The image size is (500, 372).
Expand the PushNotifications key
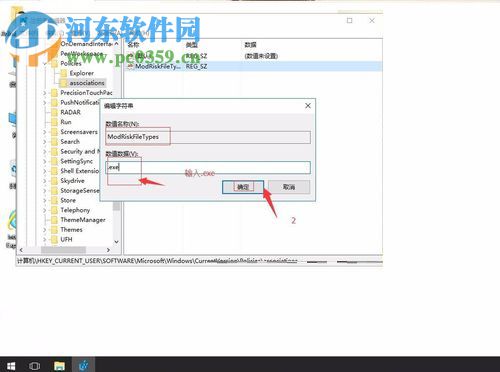pyautogui.click(x=45, y=102)
